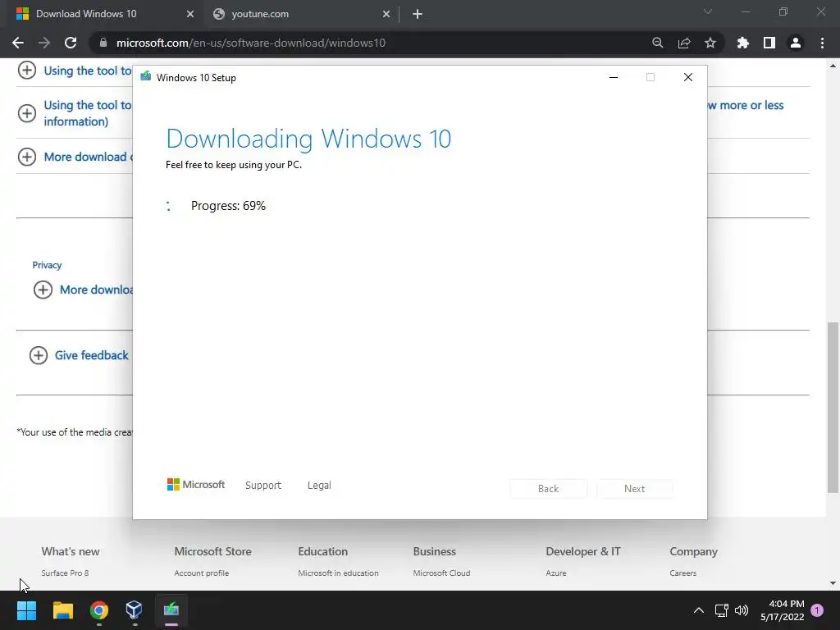Toggle Chrome side panel

click(769, 43)
